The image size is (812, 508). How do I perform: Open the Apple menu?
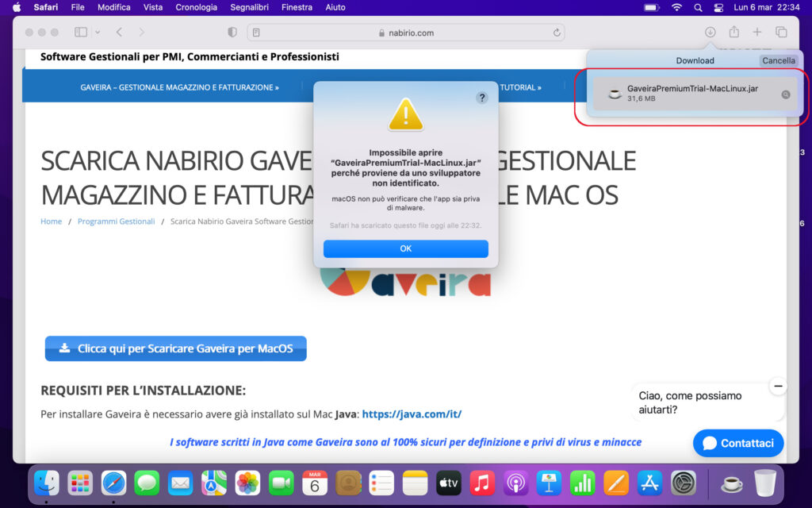17,7
